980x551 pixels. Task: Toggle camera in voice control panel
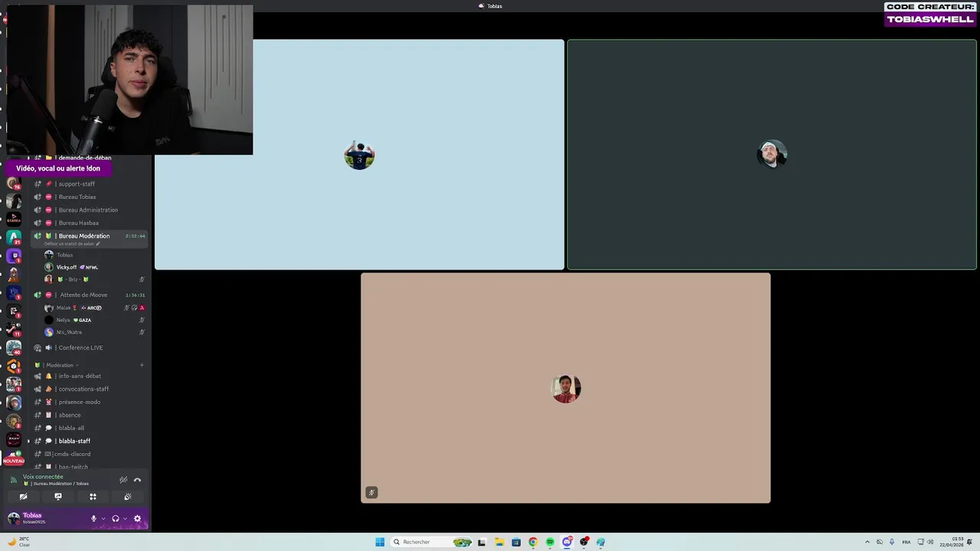23,497
